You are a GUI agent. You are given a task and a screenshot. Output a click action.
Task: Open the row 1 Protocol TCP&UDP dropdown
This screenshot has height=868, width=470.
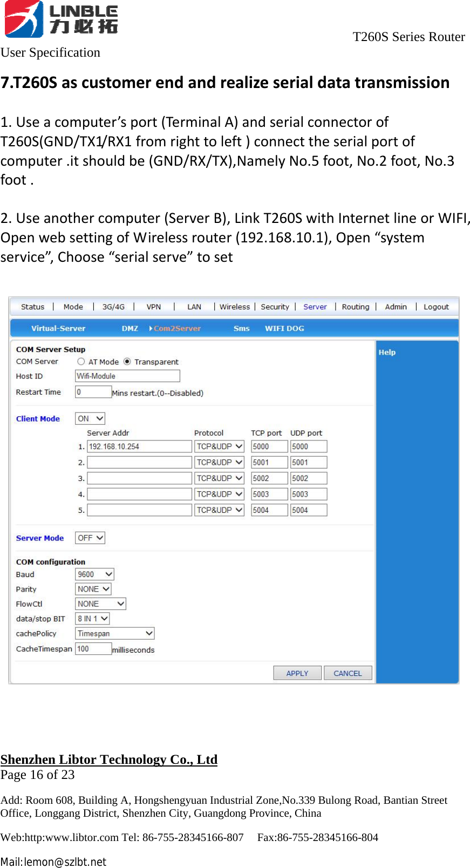219,446
